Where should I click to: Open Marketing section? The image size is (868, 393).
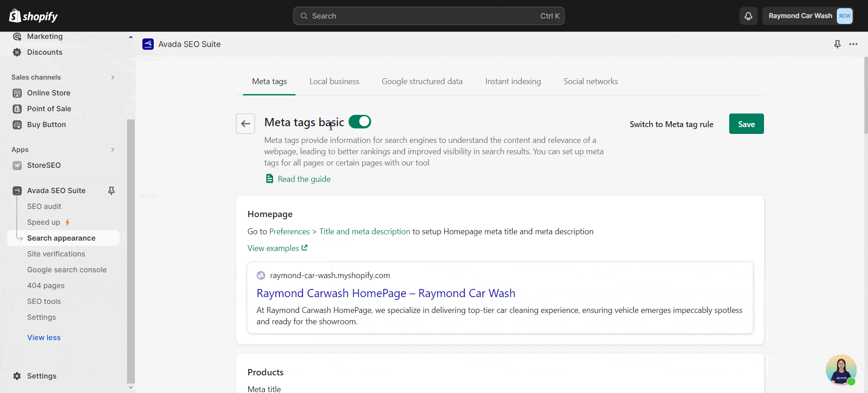pos(45,36)
